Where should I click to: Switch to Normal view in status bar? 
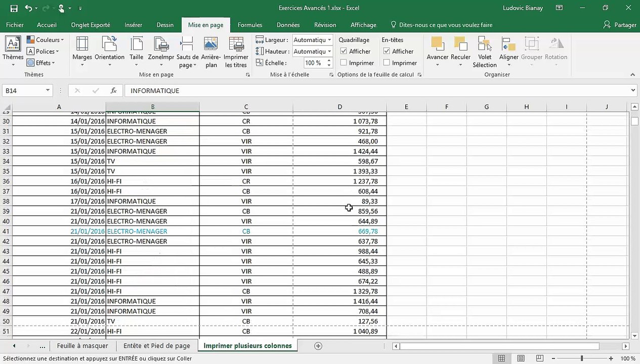501,358
